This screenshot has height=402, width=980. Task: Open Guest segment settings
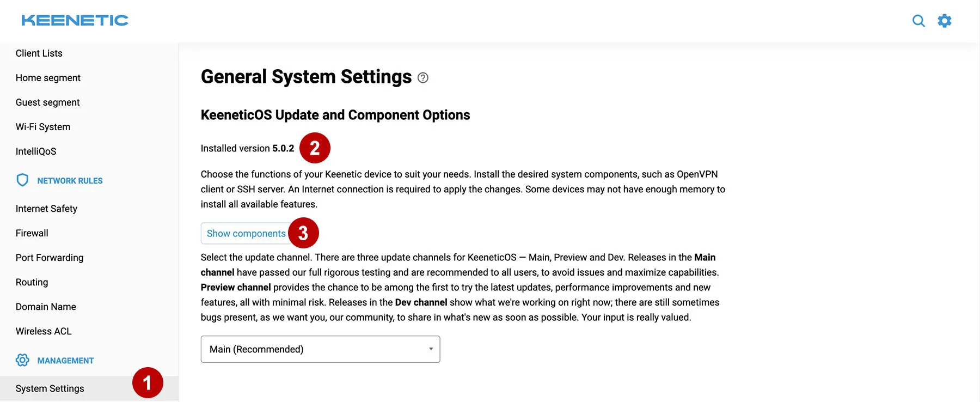pyautogui.click(x=48, y=102)
